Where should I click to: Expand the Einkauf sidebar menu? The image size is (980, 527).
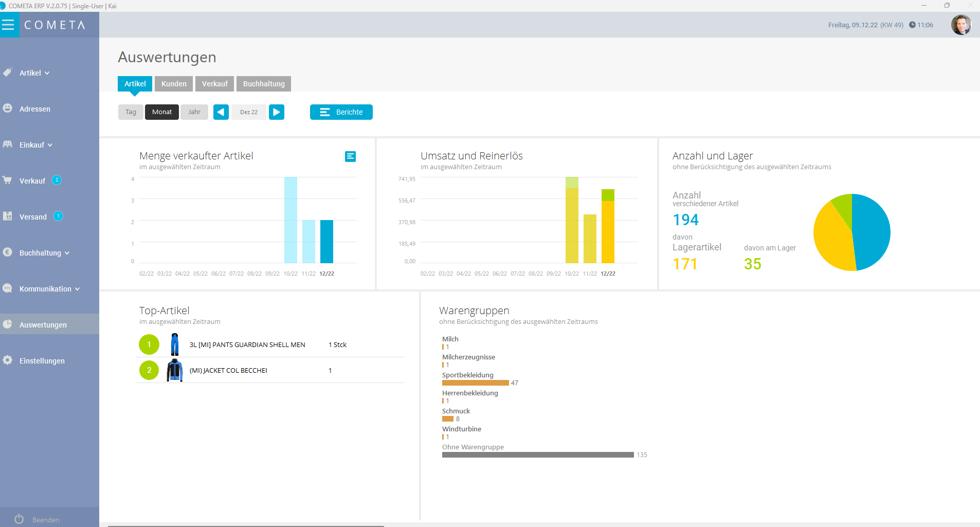(35, 145)
